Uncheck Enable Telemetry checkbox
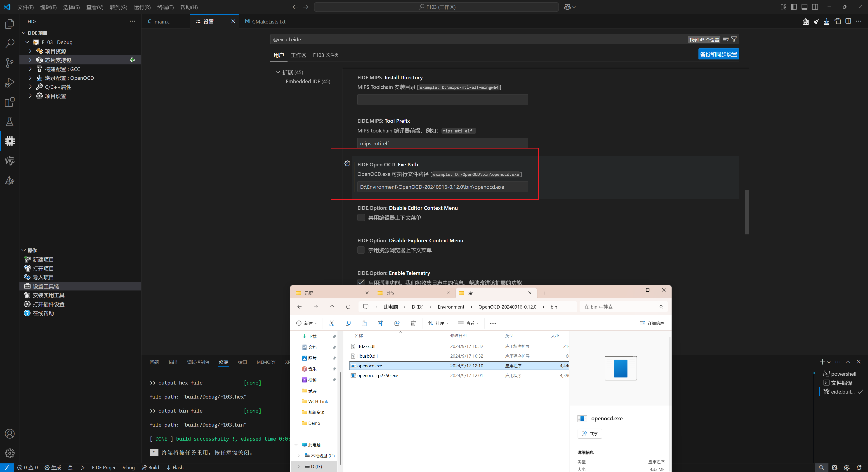This screenshot has width=868, height=472. coord(361,282)
